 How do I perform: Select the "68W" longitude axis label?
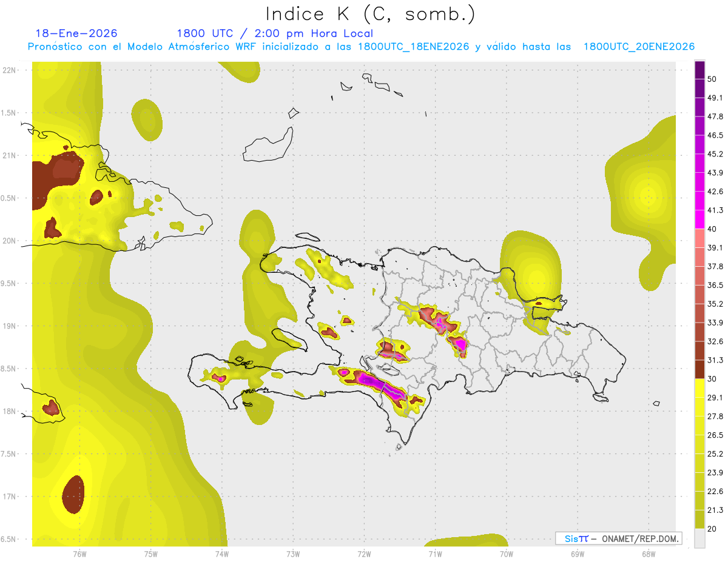tap(649, 554)
